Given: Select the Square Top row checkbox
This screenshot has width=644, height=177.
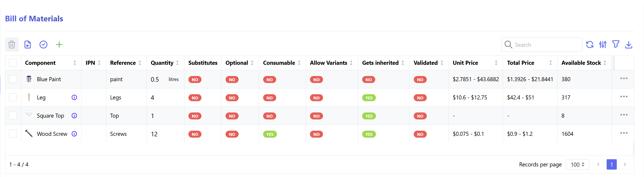Looking at the screenshot, I should (x=13, y=116).
